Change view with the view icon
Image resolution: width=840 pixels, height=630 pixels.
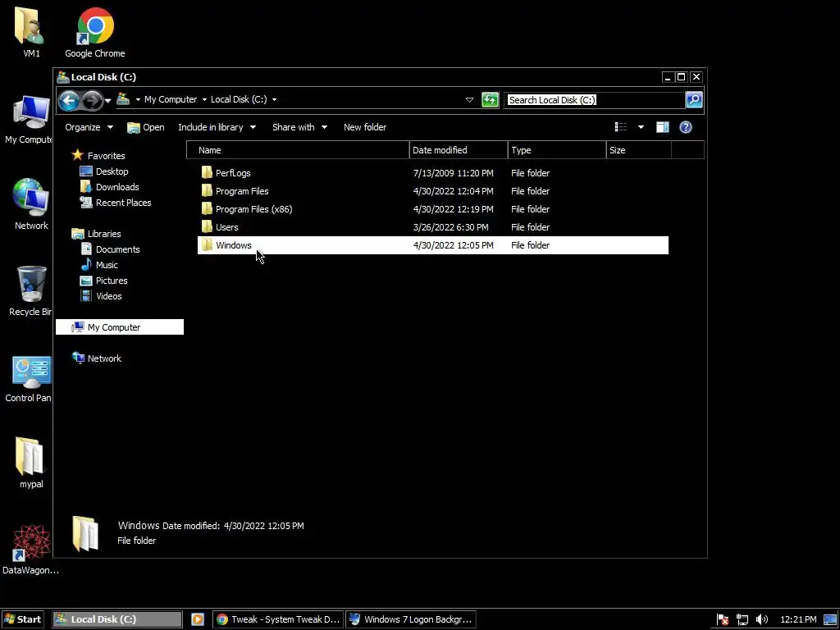[621, 127]
